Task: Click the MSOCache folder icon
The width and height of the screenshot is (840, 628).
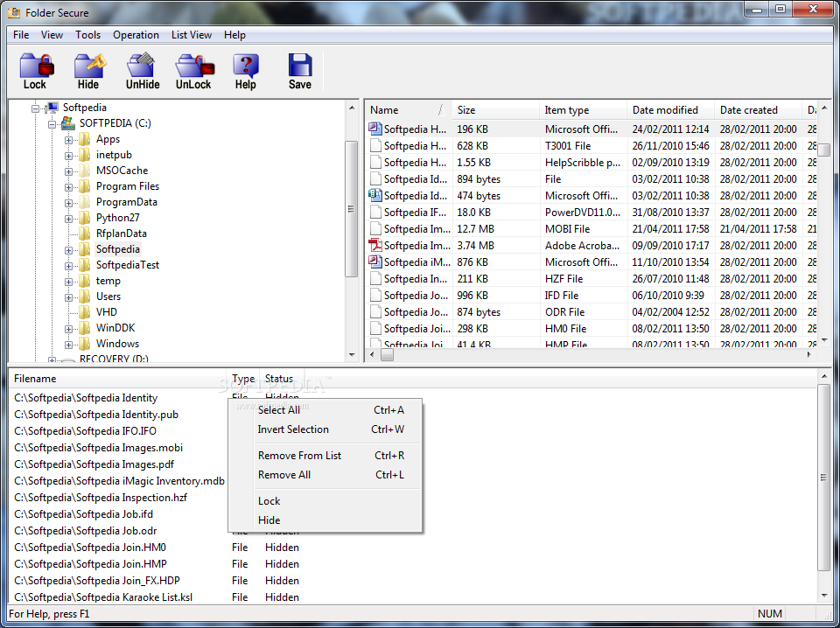Action: pyautogui.click(x=85, y=171)
